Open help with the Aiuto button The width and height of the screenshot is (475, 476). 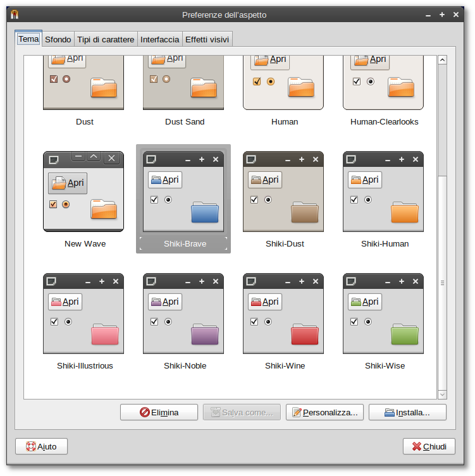coord(41,446)
